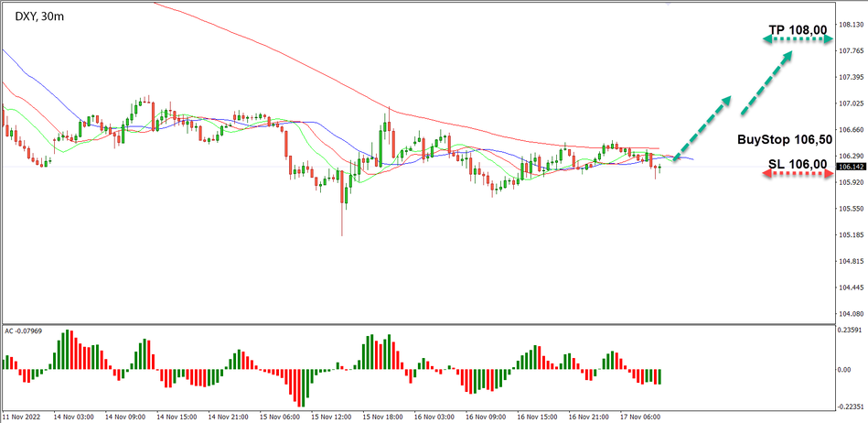
Task: Click the 14 Nov 03:00 time axis label
Action: pos(71,417)
